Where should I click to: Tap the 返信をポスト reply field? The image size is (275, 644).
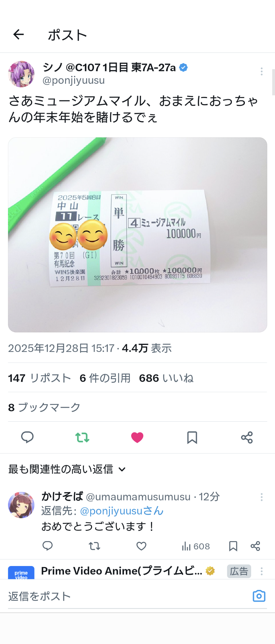[x=129, y=596]
